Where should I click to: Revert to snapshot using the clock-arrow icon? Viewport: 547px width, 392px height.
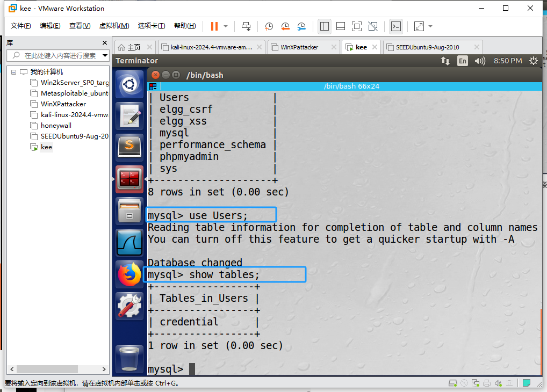click(285, 26)
